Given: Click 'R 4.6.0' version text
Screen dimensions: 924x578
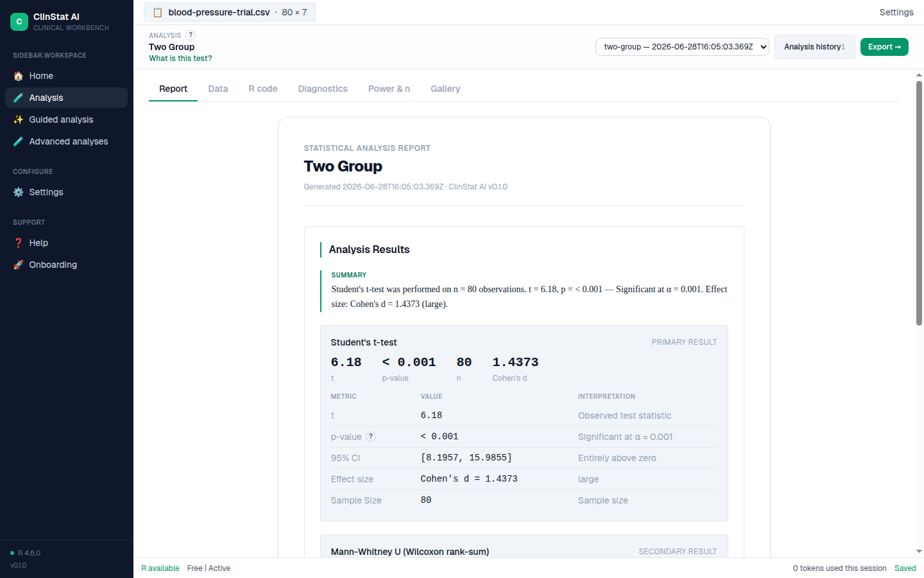Looking at the screenshot, I should 29,553.
